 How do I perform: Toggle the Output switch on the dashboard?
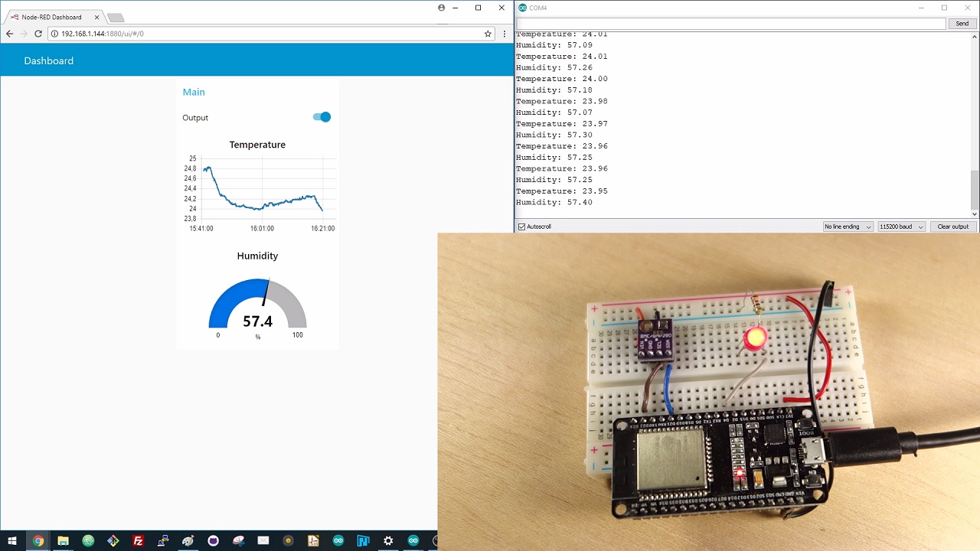coord(321,117)
